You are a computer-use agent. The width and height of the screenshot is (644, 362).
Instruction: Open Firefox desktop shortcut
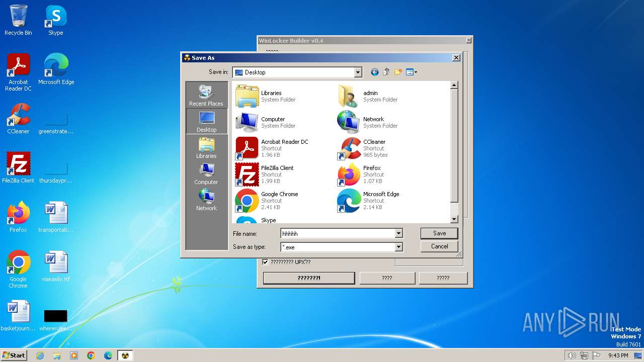tap(18, 217)
